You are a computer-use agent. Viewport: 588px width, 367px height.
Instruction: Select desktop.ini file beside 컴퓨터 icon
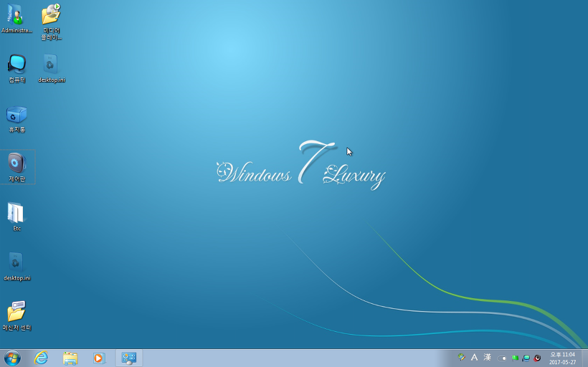point(52,68)
